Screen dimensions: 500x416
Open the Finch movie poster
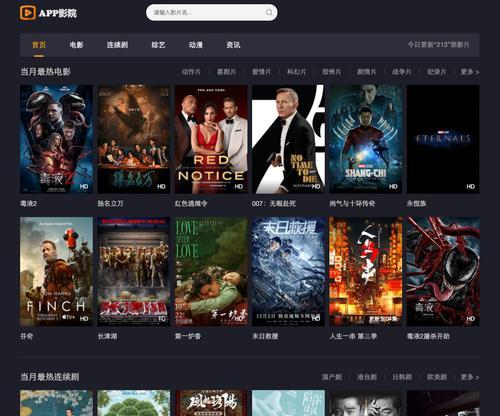tap(56, 272)
